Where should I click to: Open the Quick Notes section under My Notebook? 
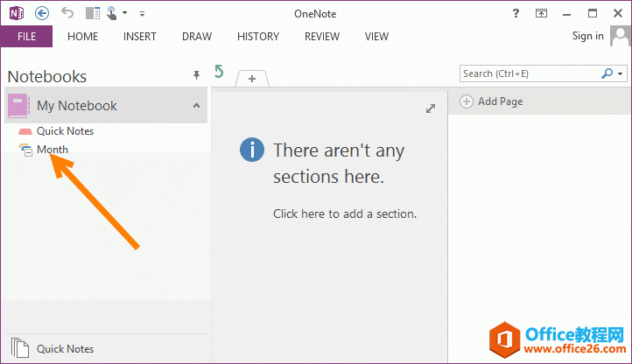click(65, 131)
